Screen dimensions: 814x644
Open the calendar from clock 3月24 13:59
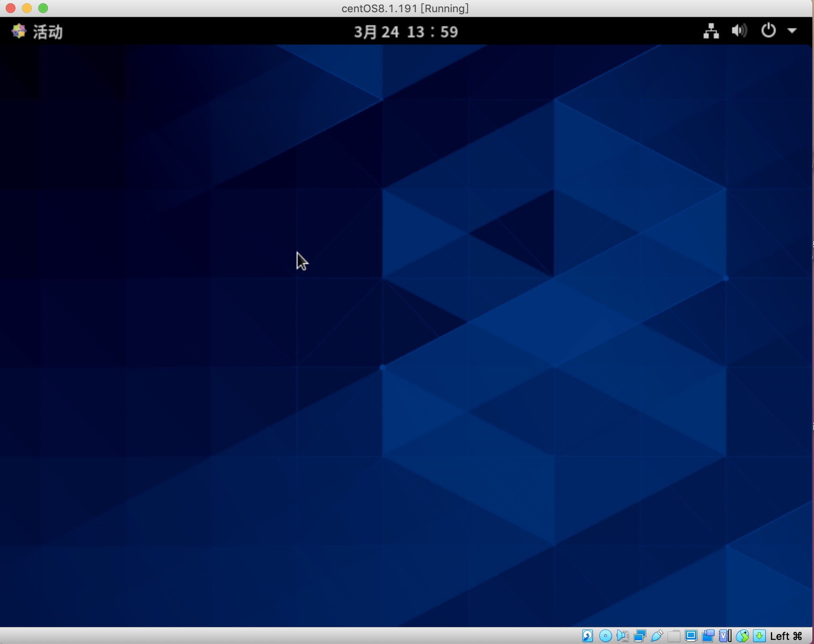pos(406,32)
